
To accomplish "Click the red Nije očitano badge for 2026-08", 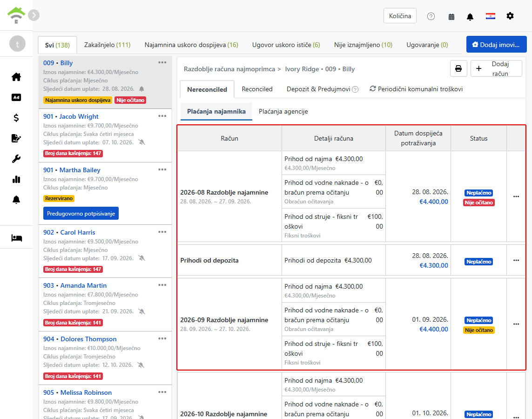I will 479,203.
